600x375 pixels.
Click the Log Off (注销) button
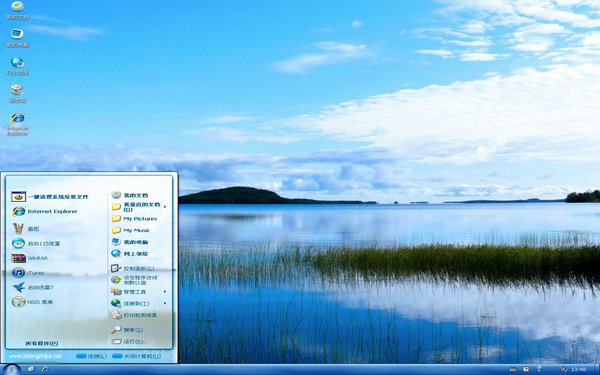(91, 356)
